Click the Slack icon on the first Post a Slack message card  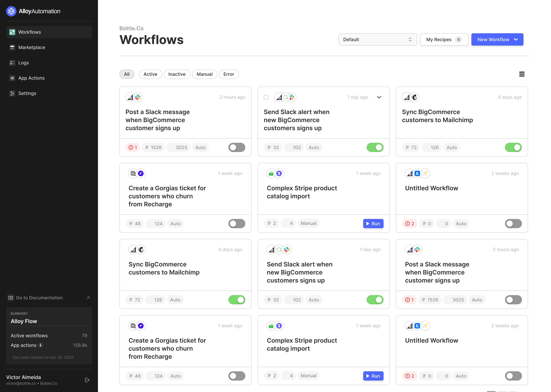point(138,97)
